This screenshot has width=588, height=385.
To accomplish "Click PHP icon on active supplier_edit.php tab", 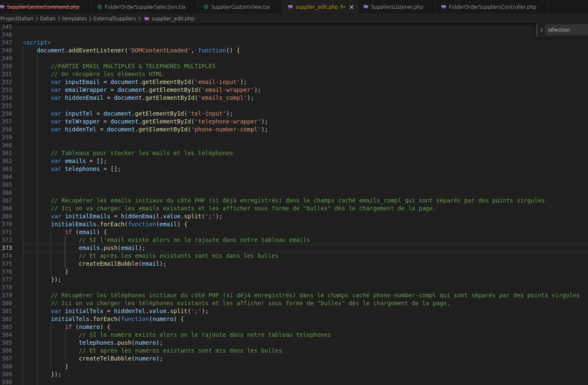I will click(x=290, y=7).
